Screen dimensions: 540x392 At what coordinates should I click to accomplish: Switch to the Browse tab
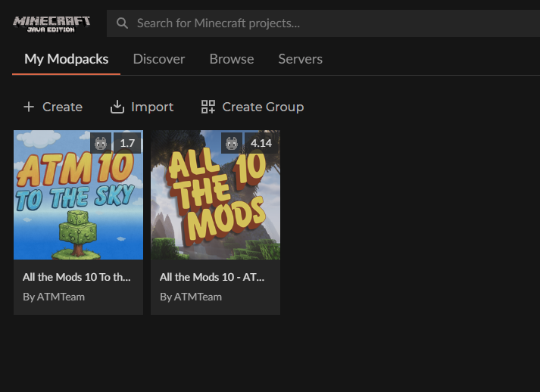tap(232, 59)
